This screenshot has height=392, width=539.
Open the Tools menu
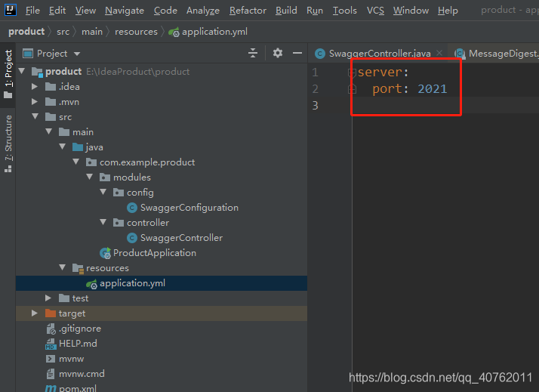click(x=344, y=11)
